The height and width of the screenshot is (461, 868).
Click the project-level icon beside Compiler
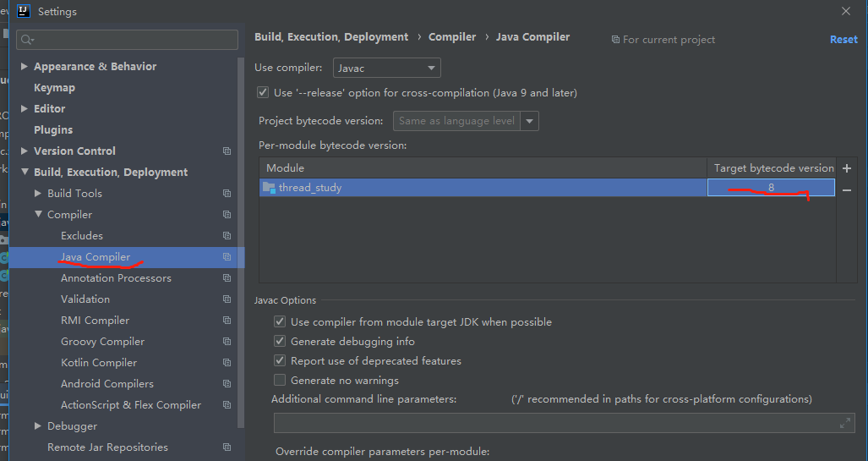(227, 215)
